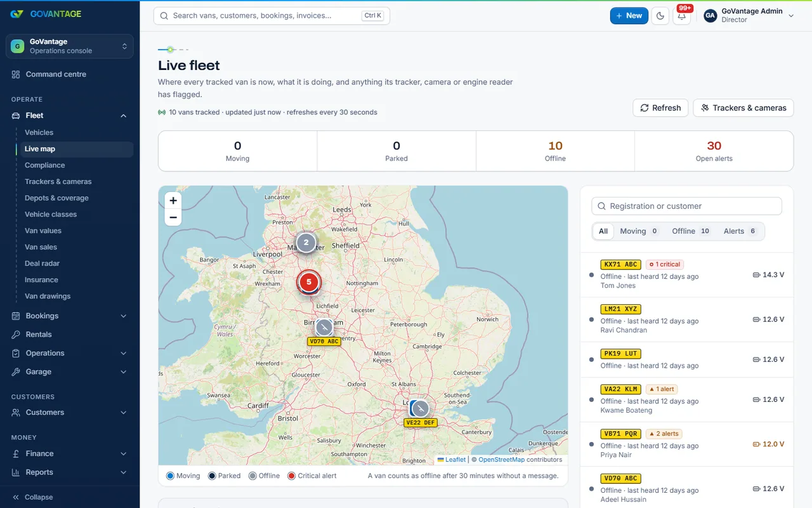Click the red cluster marker showing 5
The width and height of the screenshot is (812, 508).
[309, 282]
